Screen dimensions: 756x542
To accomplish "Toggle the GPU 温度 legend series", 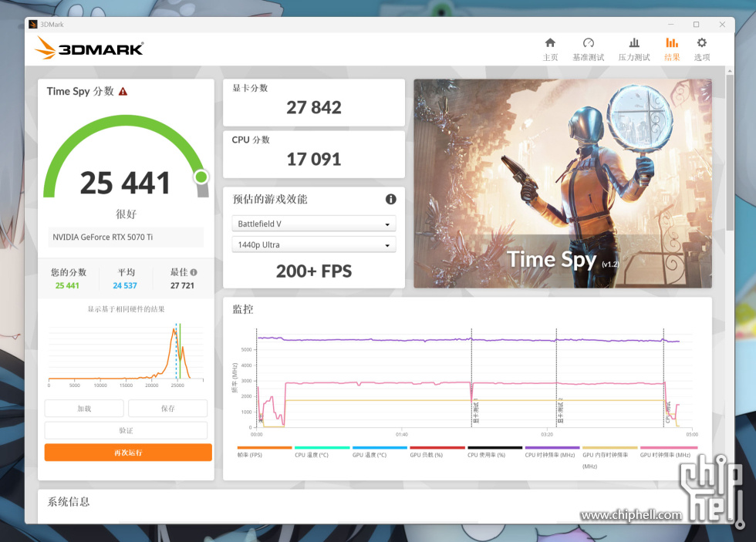I will click(x=380, y=452).
